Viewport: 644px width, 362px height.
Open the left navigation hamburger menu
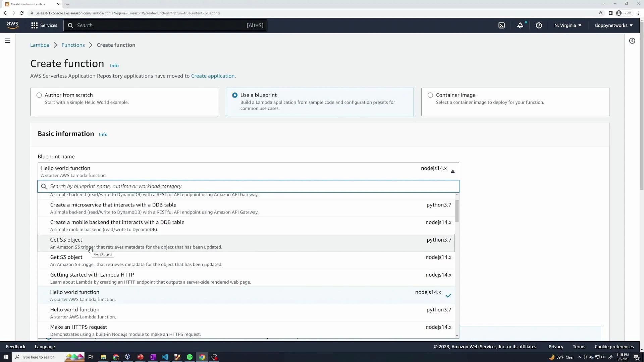point(7,41)
